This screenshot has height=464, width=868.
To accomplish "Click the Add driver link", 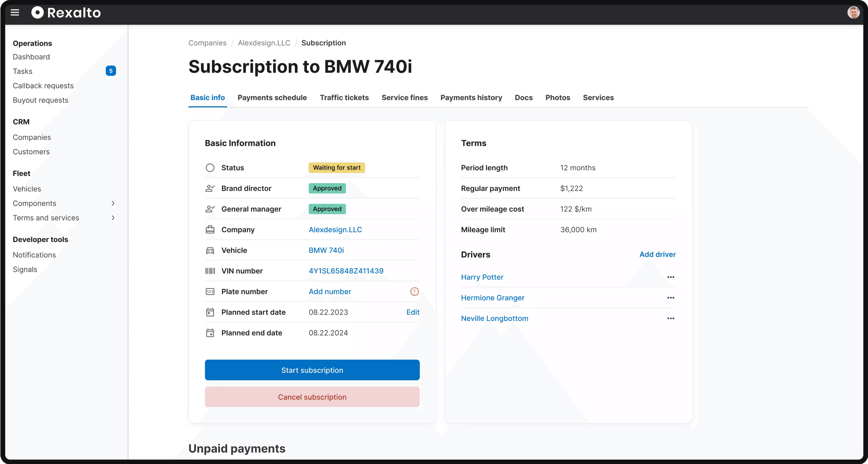I will click(657, 254).
